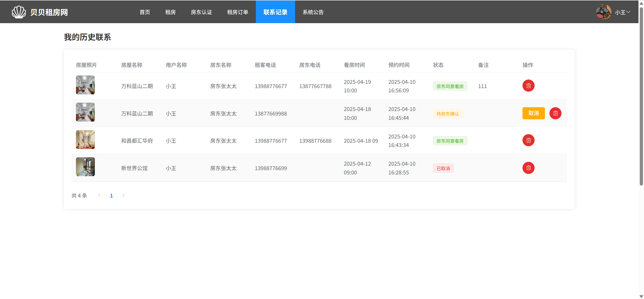Open the 小王 account dropdown arrow
This screenshot has width=644, height=299.
click(x=628, y=12)
